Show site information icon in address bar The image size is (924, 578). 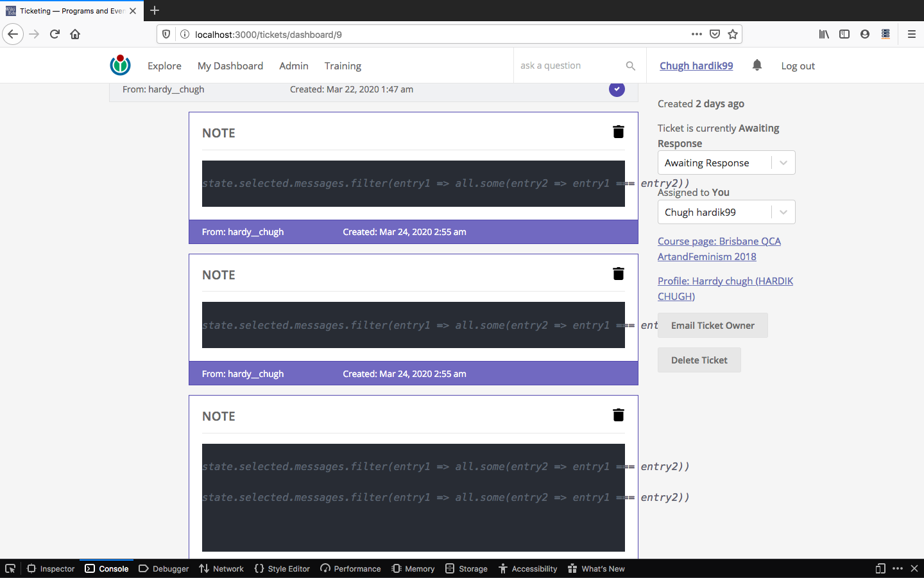pos(184,34)
